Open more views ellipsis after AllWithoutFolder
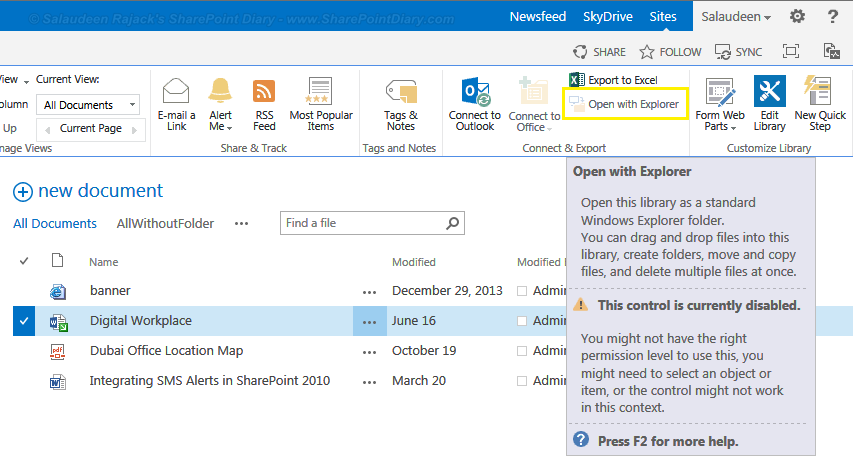Image resolution: width=853 pixels, height=476 pixels. tap(242, 224)
